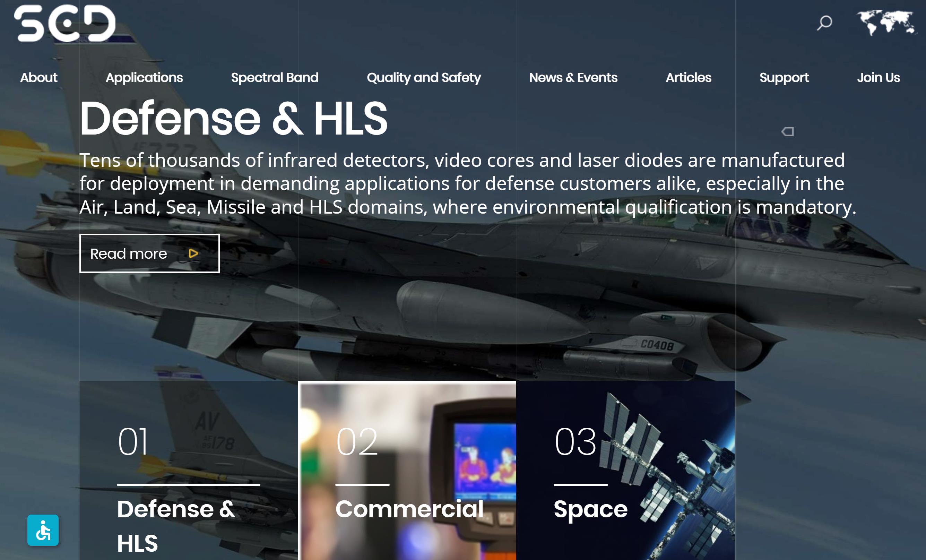Open the accessibility wheelchair widget
The height and width of the screenshot is (560, 926).
tap(43, 530)
